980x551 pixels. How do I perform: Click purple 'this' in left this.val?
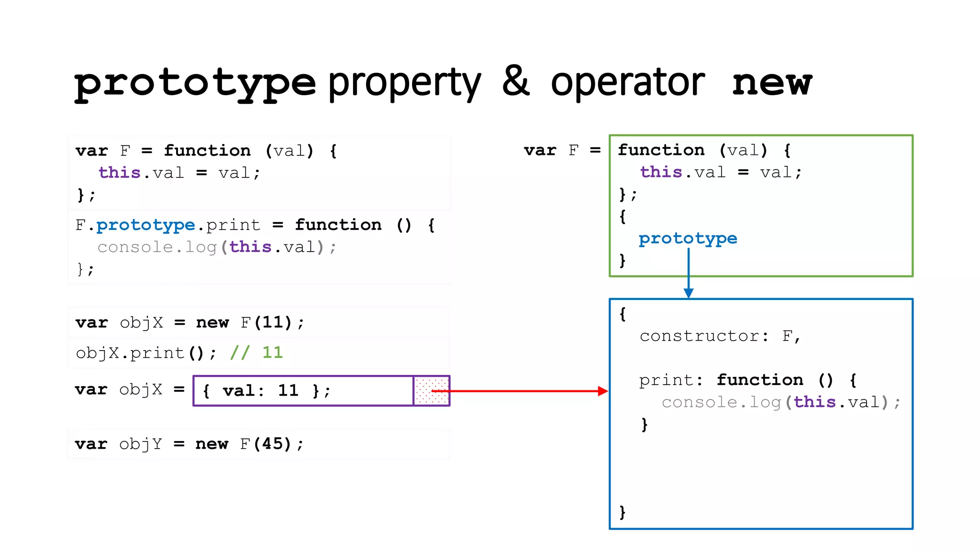click(119, 173)
